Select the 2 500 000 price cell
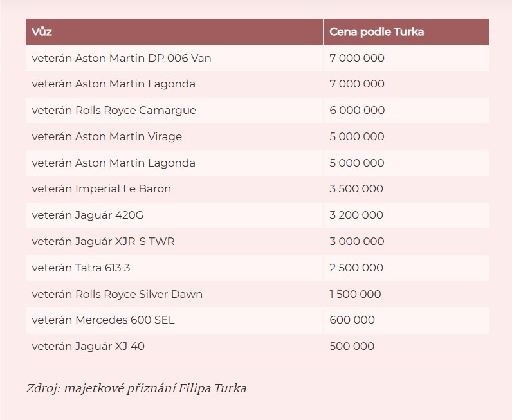 coord(356,268)
